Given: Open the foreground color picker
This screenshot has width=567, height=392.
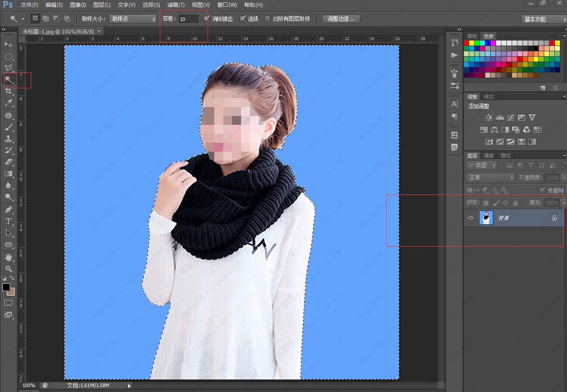Looking at the screenshot, I should pos(6,287).
